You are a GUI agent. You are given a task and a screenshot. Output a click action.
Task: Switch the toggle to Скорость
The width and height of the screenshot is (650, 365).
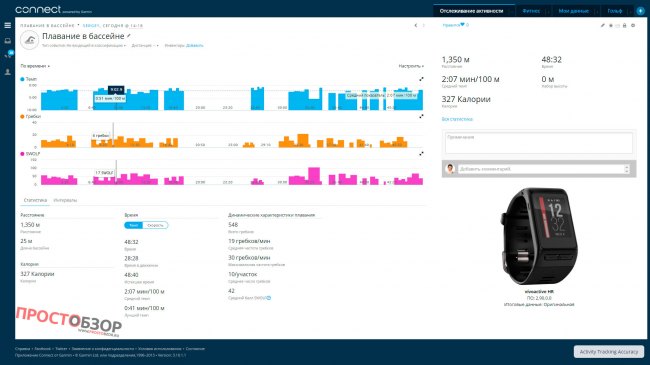155,225
